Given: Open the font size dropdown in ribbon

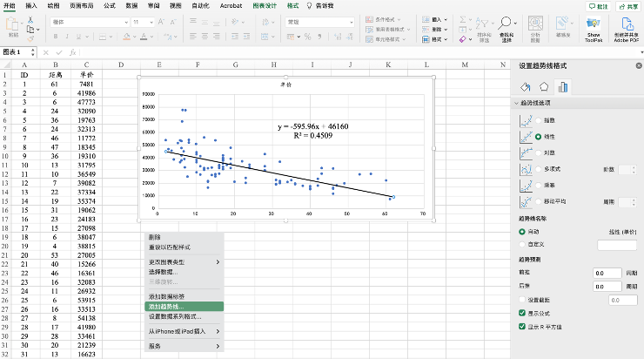Looking at the screenshot, I should click(x=149, y=22).
